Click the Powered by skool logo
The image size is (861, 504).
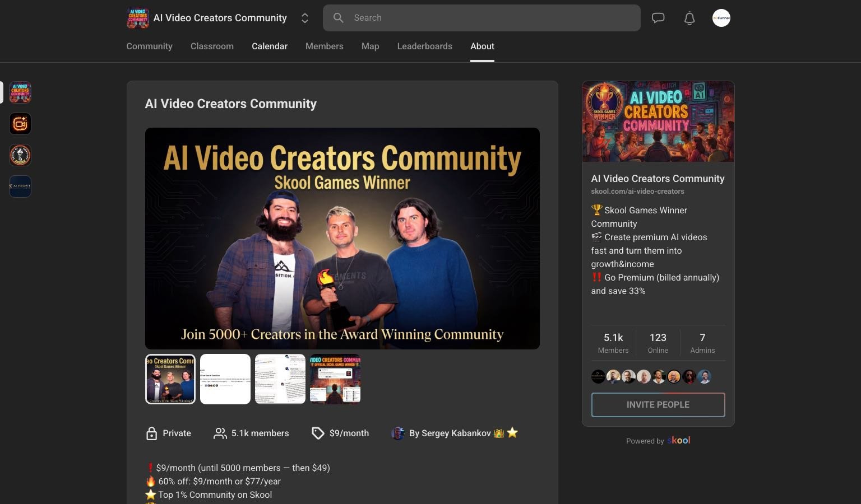pyautogui.click(x=679, y=441)
